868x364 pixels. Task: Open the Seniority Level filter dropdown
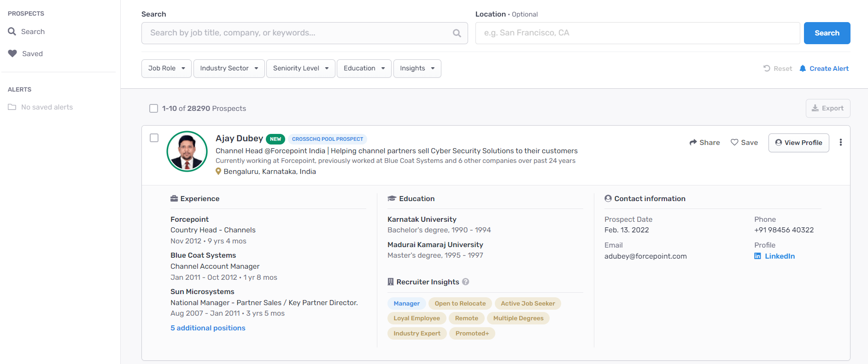301,69
